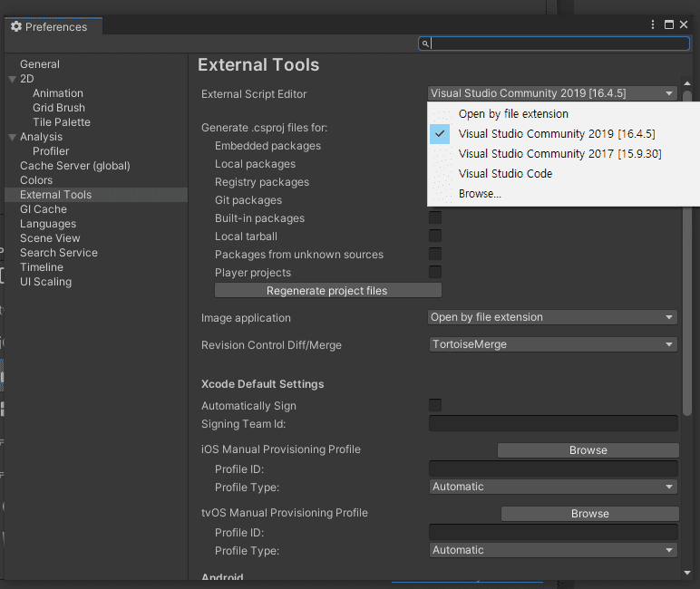
Task: Open the tvOS Profile Type dropdown
Action: point(553,550)
